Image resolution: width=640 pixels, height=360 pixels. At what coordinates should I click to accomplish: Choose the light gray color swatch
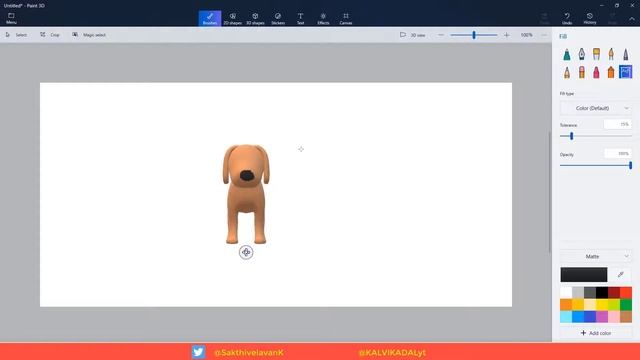(578, 293)
